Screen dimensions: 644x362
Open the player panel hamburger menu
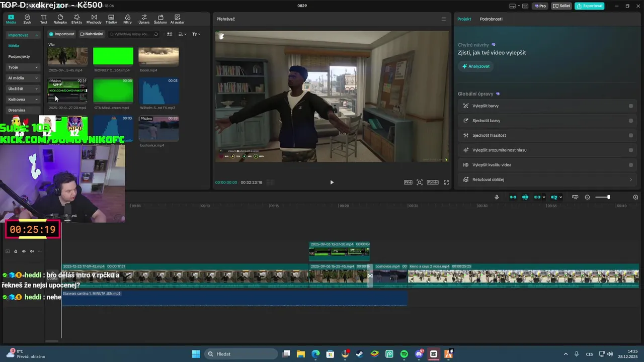coord(444,19)
